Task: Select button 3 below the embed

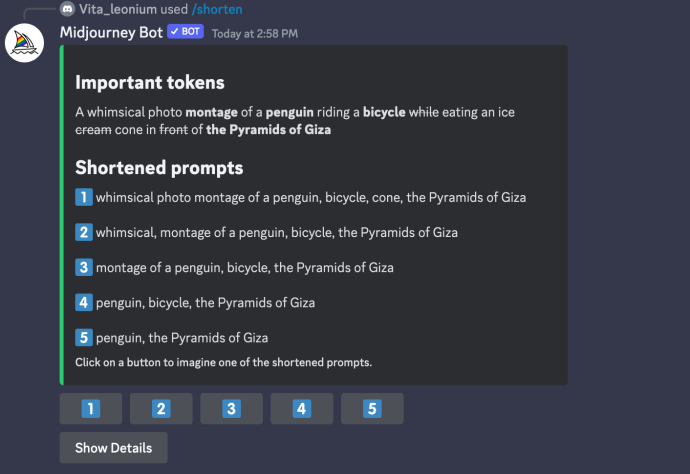Action: click(231, 409)
